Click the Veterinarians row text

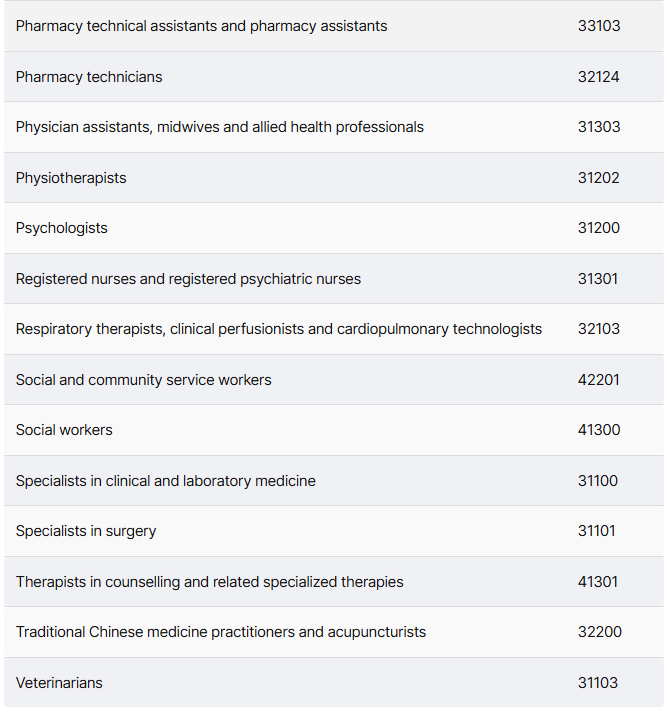pos(59,683)
